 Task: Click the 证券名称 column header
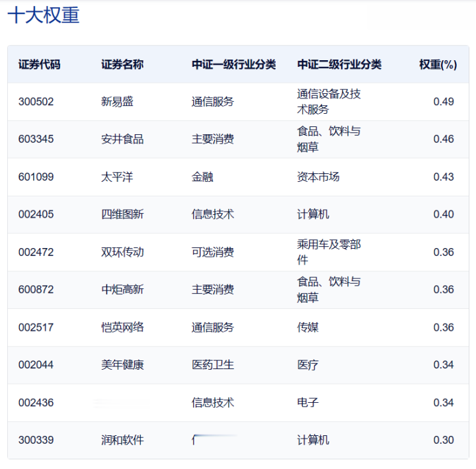122,64
